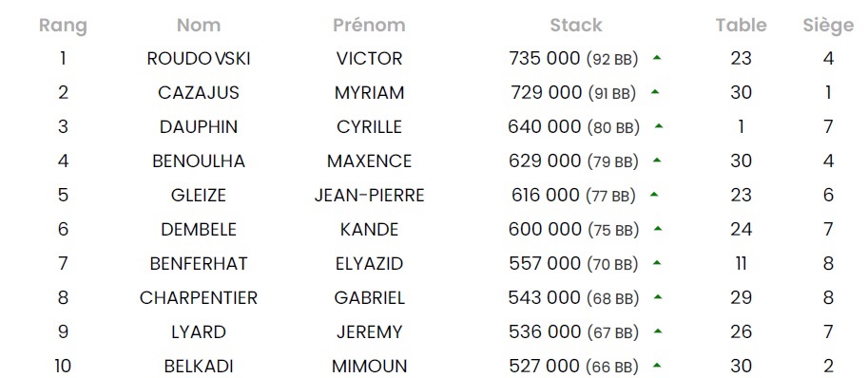Select the ROUDOVSKI player name
The height and width of the screenshot is (378, 868).
(199, 58)
